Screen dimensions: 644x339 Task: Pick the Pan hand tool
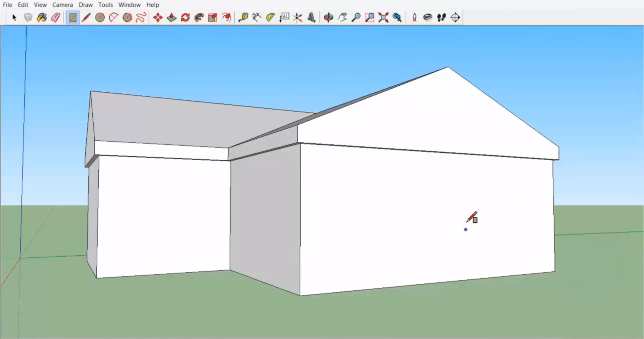click(342, 17)
